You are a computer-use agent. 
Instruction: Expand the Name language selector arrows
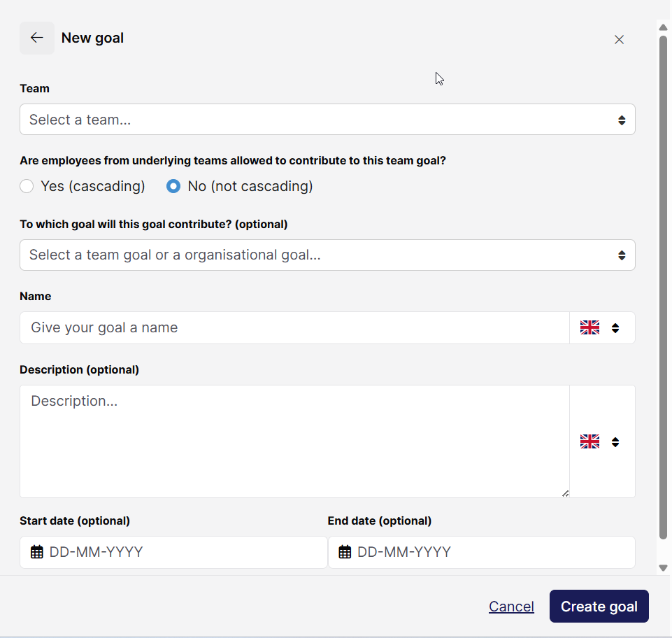(x=615, y=328)
